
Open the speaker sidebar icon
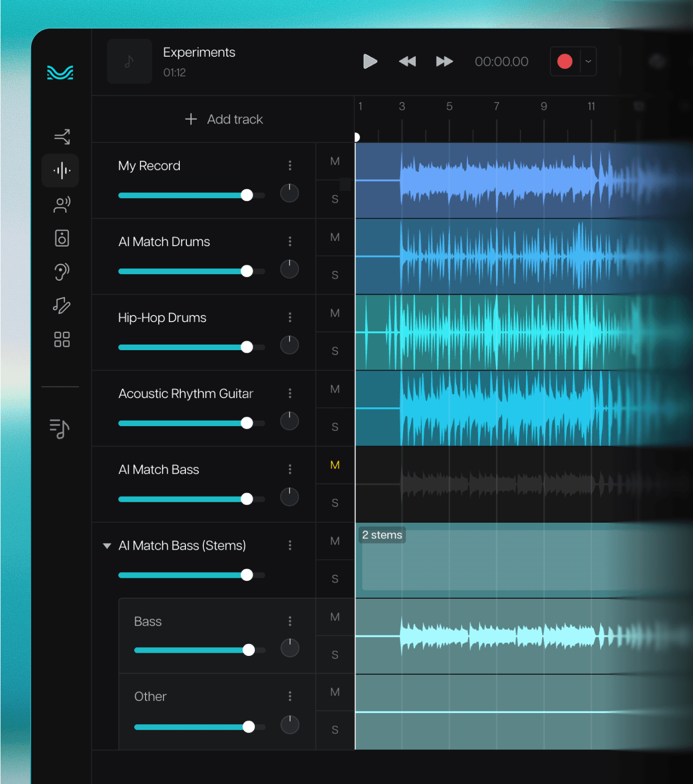pos(61,238)
